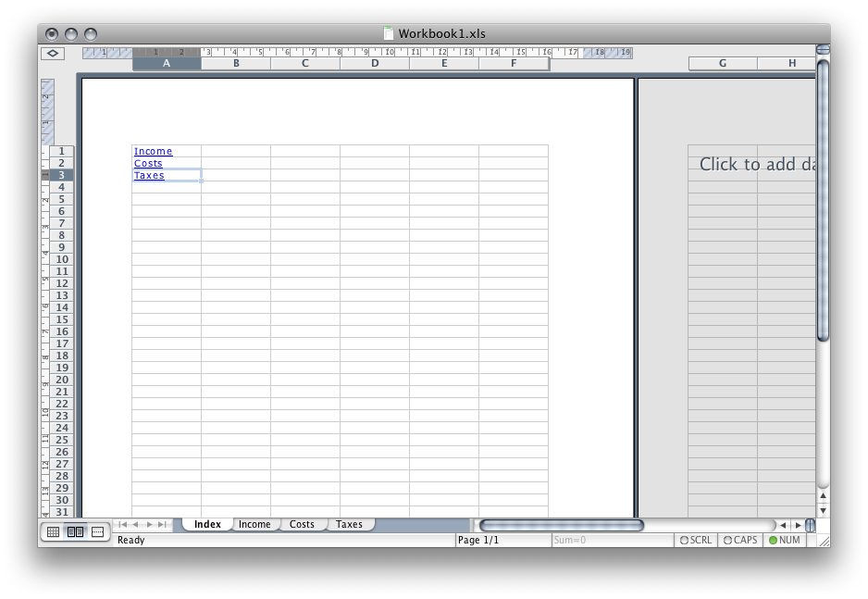This screenshot has width=868, height=599.
Task: Minimize the Workbook1.xls window
Action: click(71, 34)
